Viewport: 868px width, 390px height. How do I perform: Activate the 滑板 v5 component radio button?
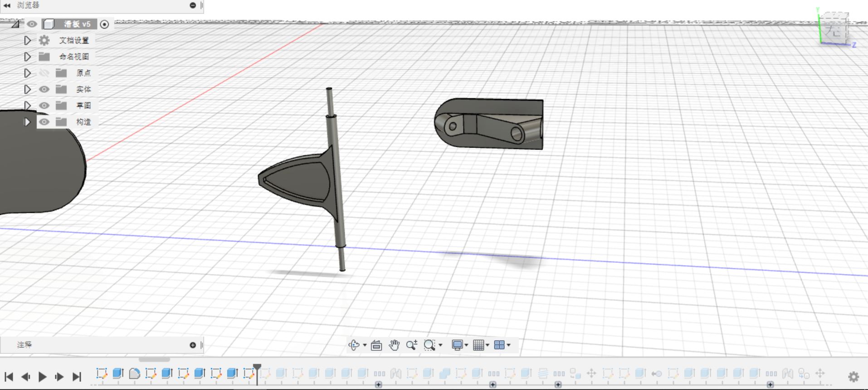104,24
